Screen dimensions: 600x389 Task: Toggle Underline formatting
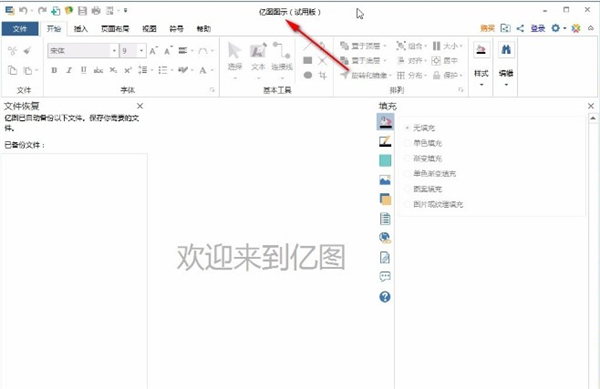point(83,70)
